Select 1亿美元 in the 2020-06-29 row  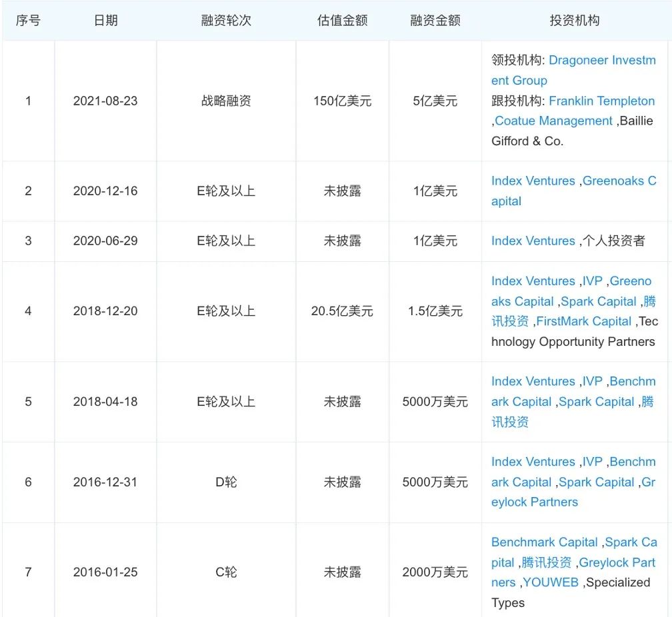(x=435, y=241)
